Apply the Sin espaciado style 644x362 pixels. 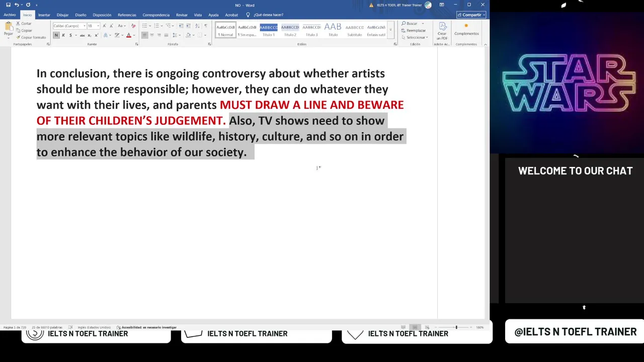coord(247,30)
